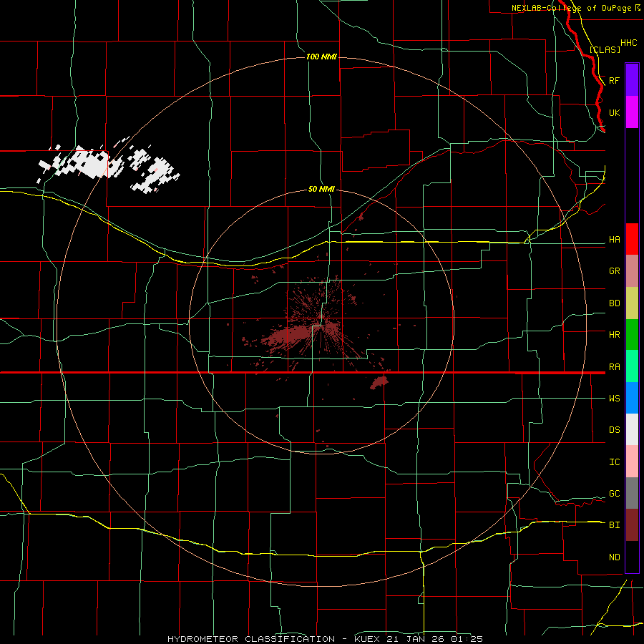Viewport: 644px width, 644px height.
Task: Click the 100 NMI range ring label
Action: (321, 57)
